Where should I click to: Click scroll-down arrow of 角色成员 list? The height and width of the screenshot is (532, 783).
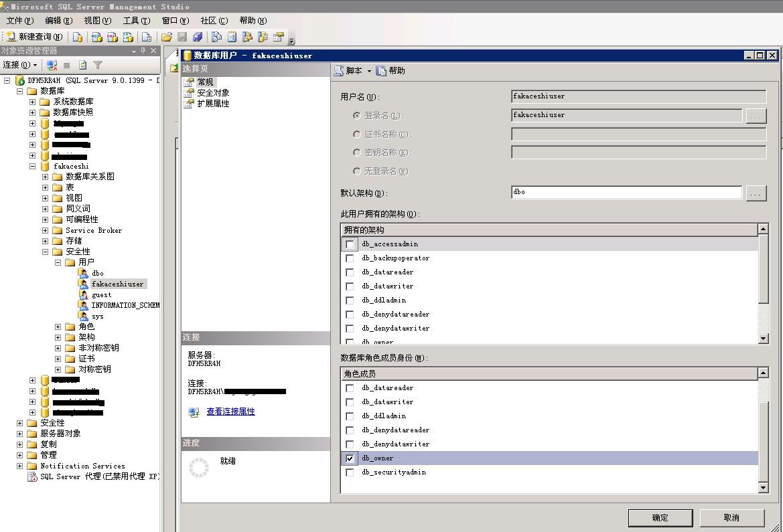[763, 488]
